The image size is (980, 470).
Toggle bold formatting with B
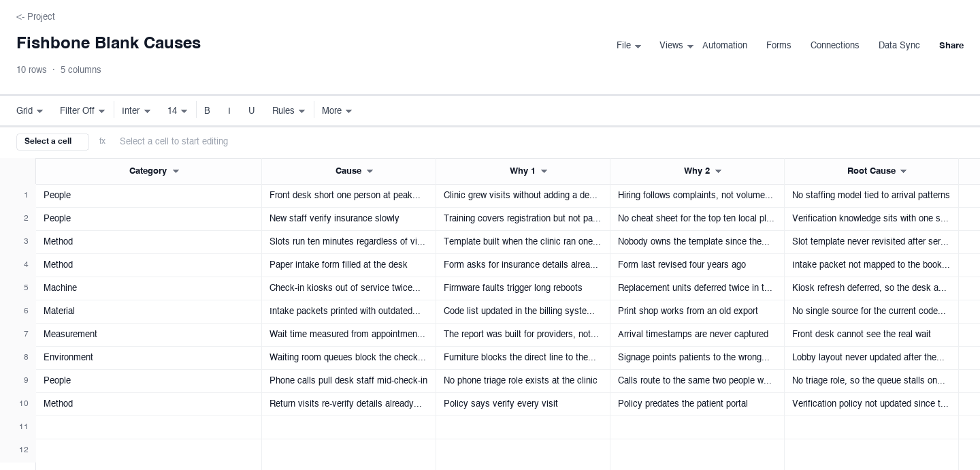click(208, 110)
